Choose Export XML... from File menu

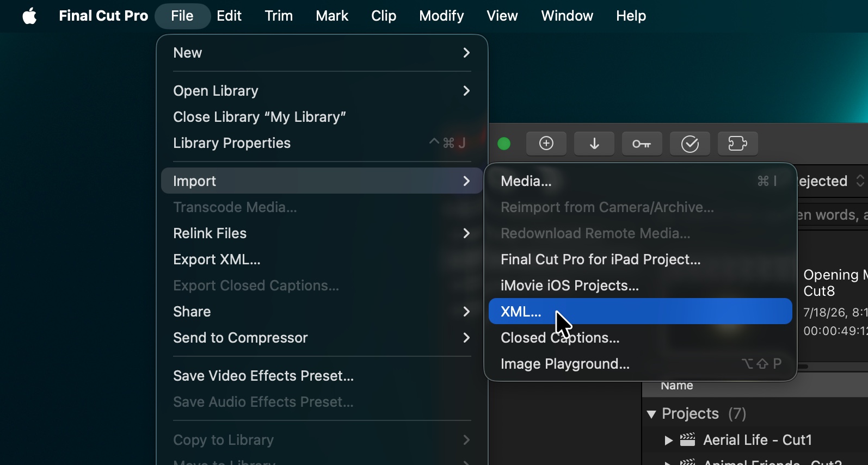coord(322,259)
